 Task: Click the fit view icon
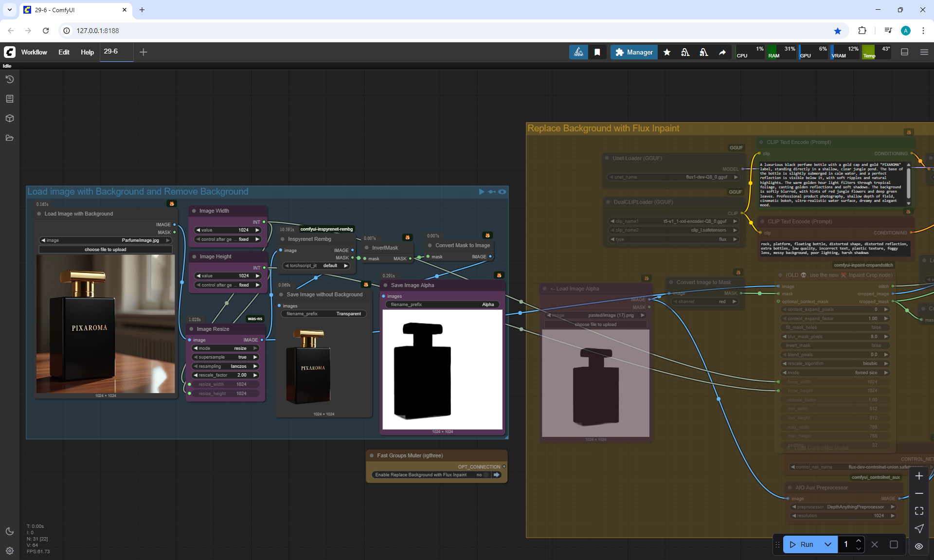pos(918,511)
